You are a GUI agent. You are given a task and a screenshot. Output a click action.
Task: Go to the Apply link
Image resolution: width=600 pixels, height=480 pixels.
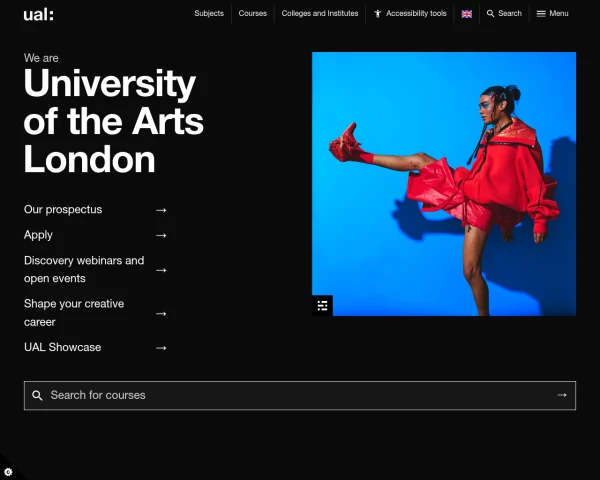coord(38,235)
